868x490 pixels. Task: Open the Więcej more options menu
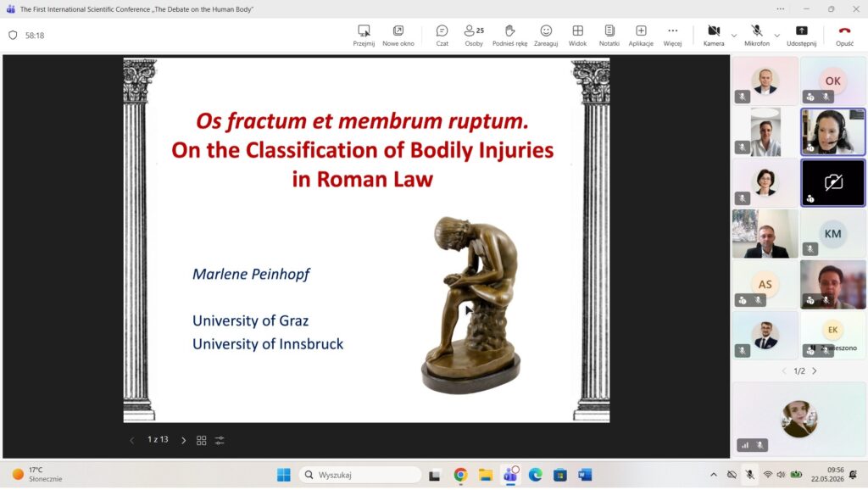pos(672,36)
